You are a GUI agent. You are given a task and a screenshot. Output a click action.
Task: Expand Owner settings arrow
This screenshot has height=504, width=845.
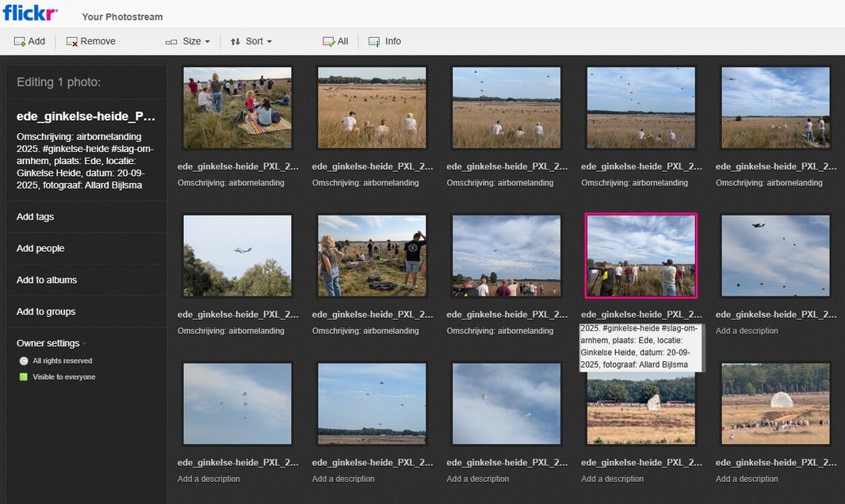click(x=85, y=344)
